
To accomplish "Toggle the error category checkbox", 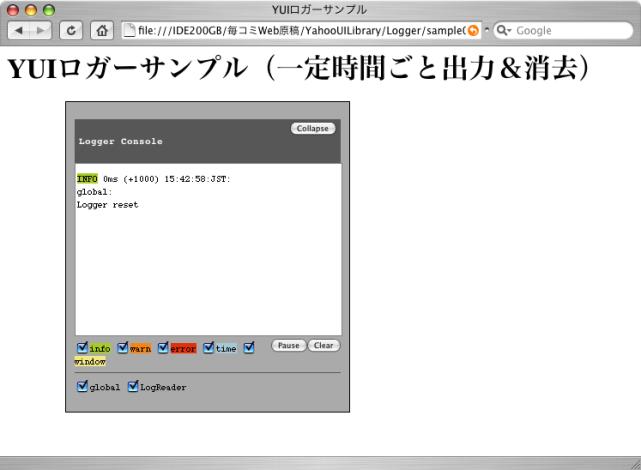I will point(163,347).
